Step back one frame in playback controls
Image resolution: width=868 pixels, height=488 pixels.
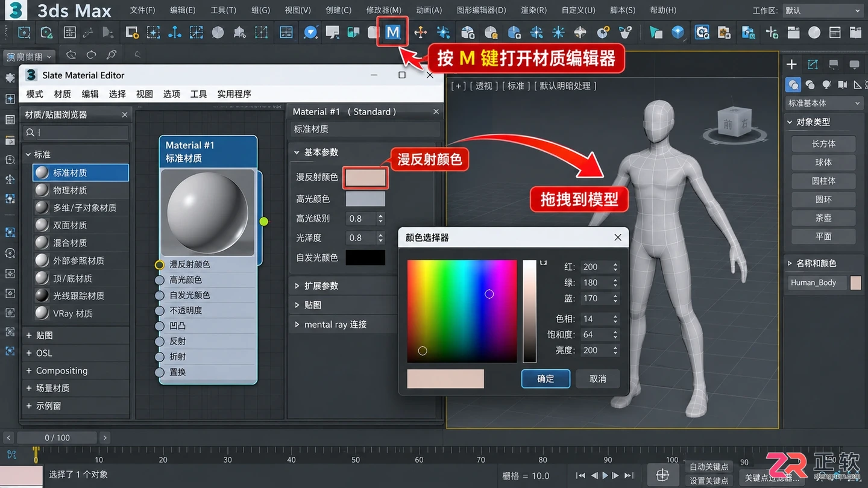[x=594, y=475]
